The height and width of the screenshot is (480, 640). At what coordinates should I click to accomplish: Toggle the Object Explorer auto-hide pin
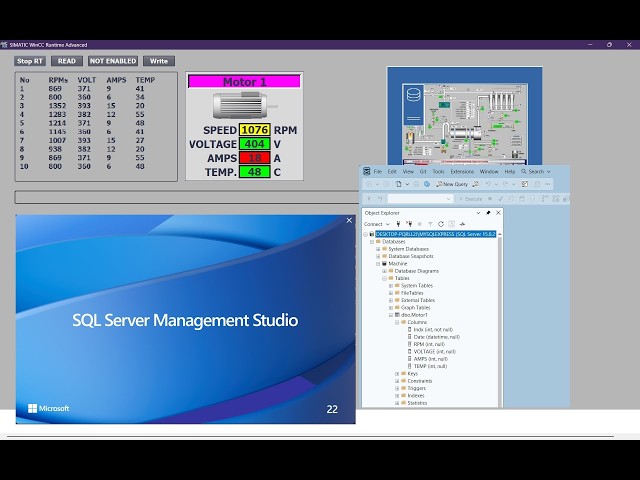pyautogui.click(x=488, y=213)
